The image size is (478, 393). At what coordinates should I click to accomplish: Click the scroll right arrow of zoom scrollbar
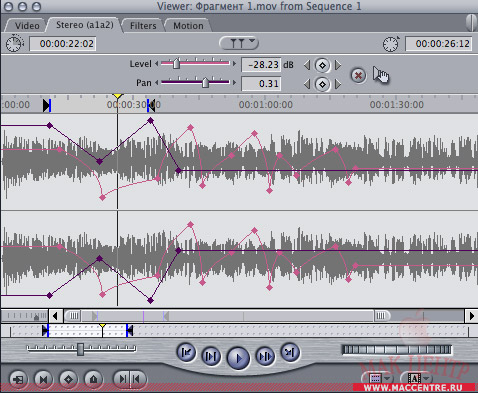pos(471,315)
